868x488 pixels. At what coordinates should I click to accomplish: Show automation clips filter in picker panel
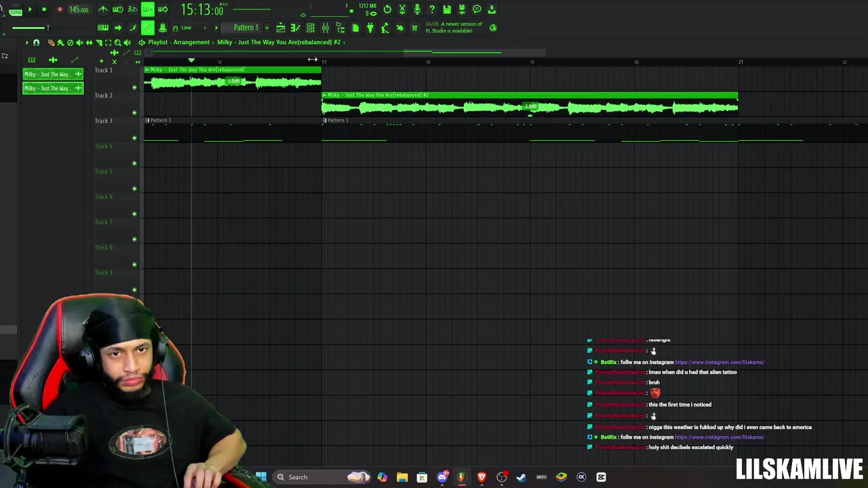pyautogui.click(x=75, y=60)
